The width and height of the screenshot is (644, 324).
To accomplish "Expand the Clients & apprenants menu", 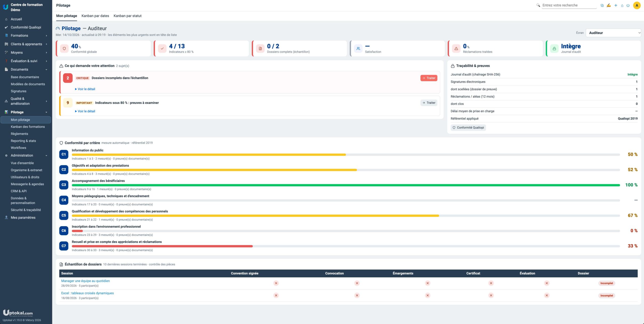I will click(x=26, y=44).
